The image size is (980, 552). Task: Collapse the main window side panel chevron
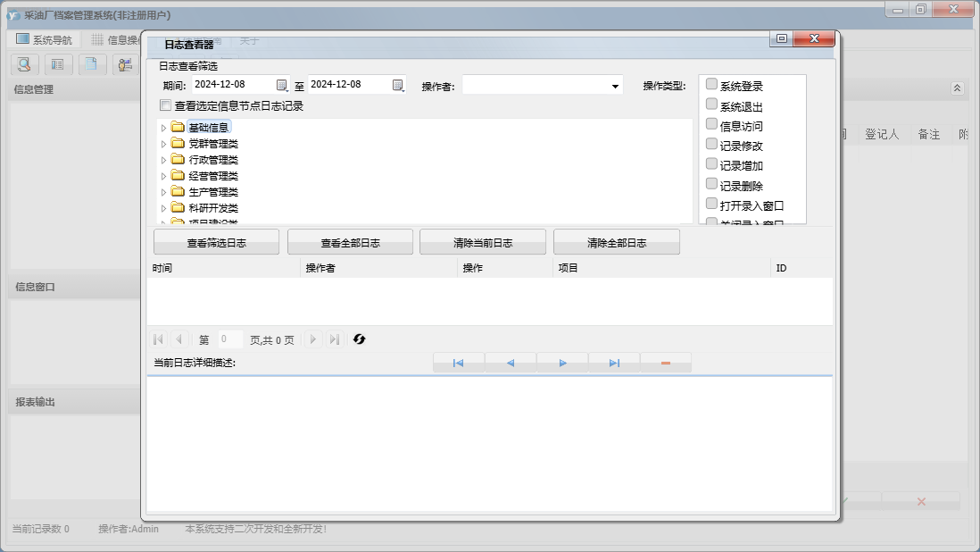point(957,88)
